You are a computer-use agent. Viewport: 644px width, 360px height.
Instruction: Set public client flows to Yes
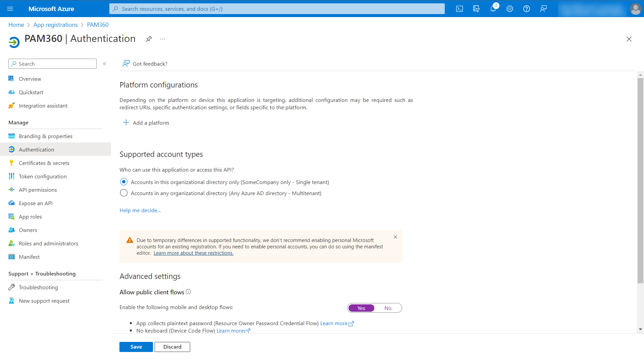click(x=361, y=308)
